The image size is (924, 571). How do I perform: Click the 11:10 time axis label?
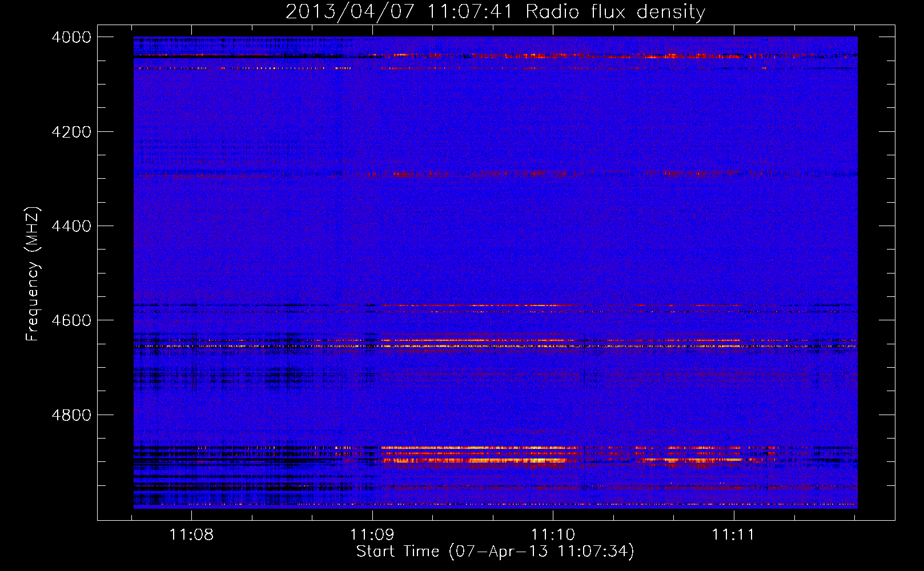[553, 535]
